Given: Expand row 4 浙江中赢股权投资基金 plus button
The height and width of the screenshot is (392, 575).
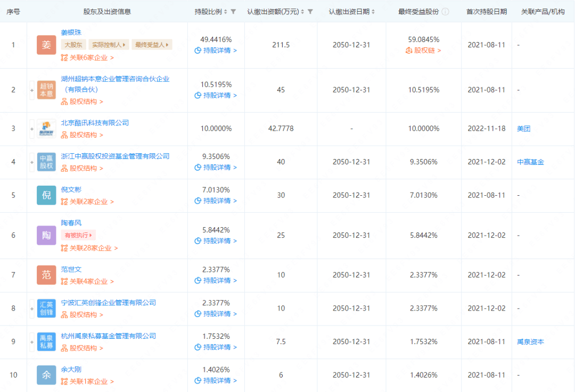Looking at the screenshot, I should coord(32,162).
